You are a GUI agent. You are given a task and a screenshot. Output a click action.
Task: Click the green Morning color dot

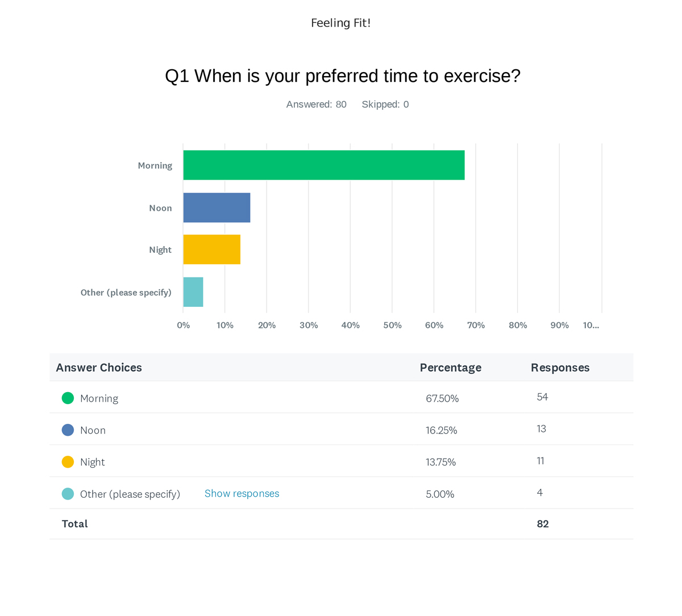click(68, 398)
